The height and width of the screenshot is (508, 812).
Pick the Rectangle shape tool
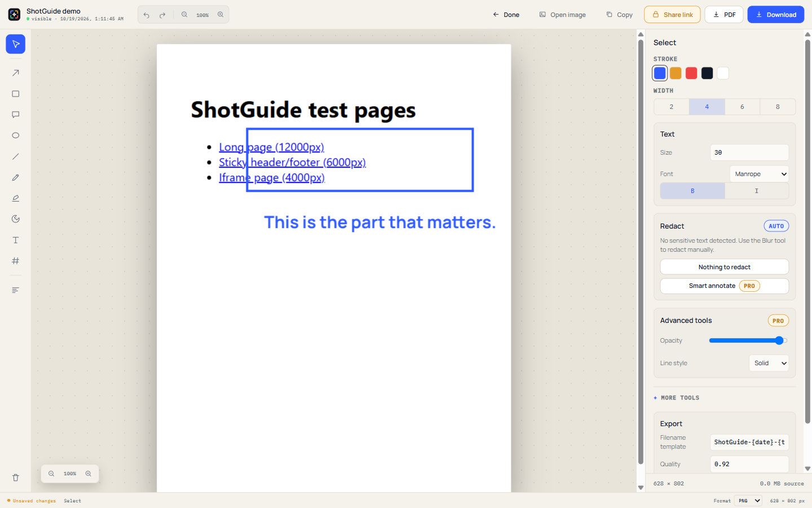15,94
